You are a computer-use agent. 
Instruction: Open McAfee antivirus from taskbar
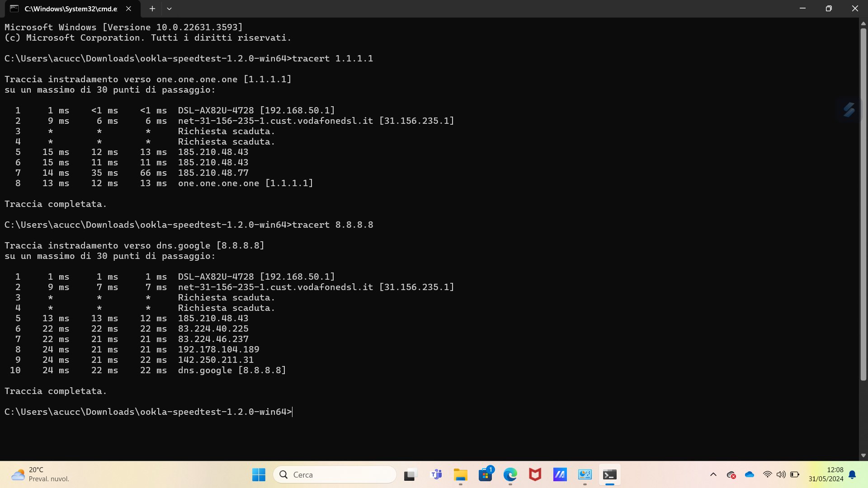tap(535, 474)
